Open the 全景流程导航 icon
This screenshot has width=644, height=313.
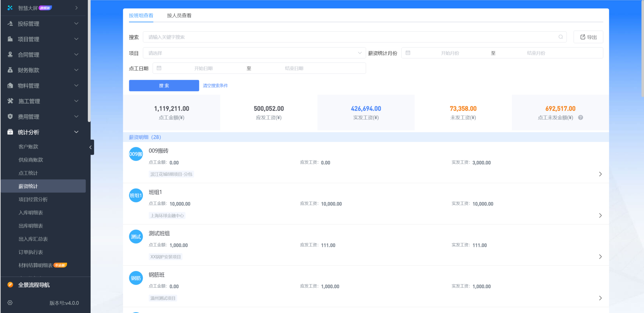(10, 285)
